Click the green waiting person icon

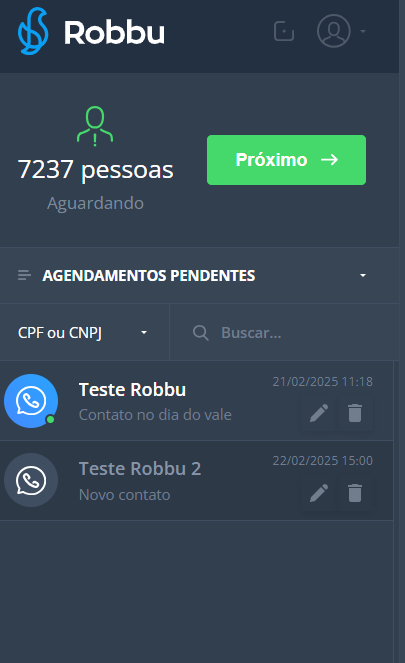95,126
